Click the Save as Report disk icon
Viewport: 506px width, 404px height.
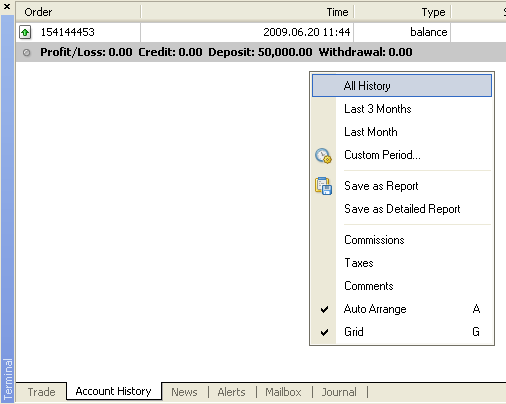point(323,186)
